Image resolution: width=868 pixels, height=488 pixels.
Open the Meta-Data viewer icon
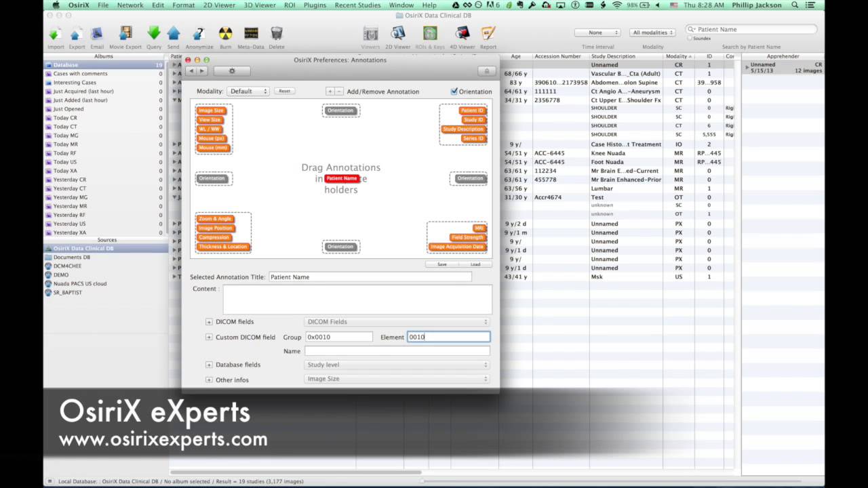(251, 34)
